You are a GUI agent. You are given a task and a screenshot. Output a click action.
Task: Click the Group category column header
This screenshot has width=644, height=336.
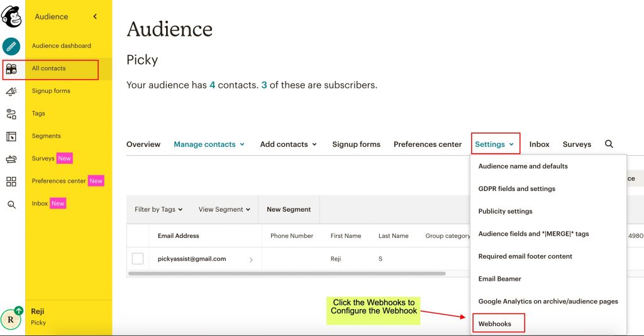coord(448,236)
